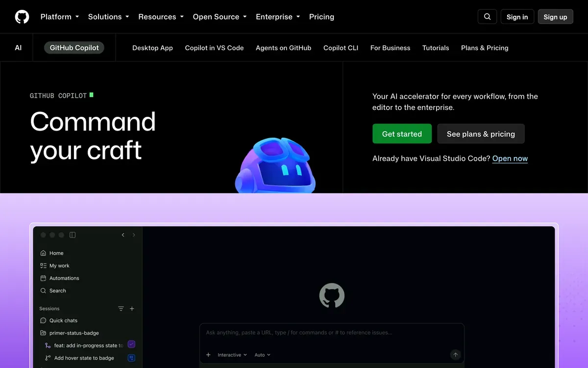Open the Desktop App tab
This screenshot has width=588, height=368.
pyautogui.click(x=152, y=48)
